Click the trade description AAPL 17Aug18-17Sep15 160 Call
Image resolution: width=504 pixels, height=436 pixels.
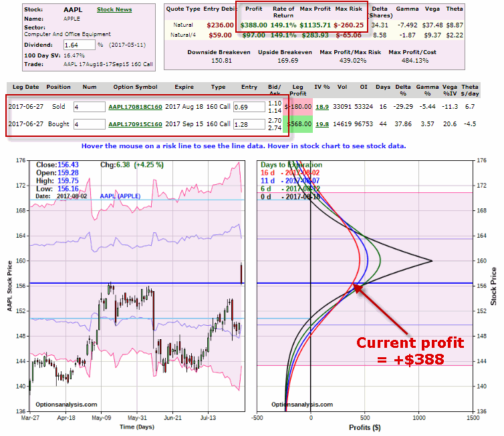[x=108, y=64]
